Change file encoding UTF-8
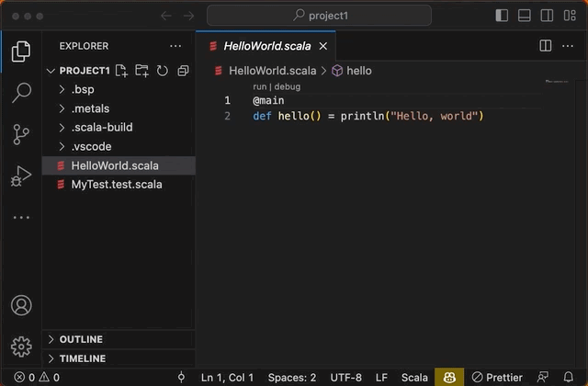The height and width of the screenshot is (386, 588). [x=345, y=377]
